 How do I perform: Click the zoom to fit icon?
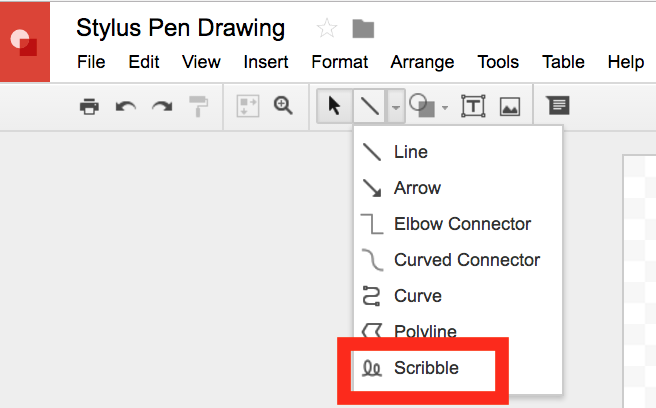(248, 106)
